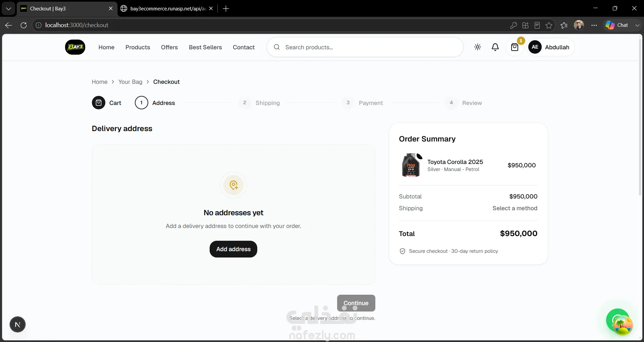Screen dimensions: 644x342
Task: Open the immersive reader icon
Action: [x=537, y=25]
